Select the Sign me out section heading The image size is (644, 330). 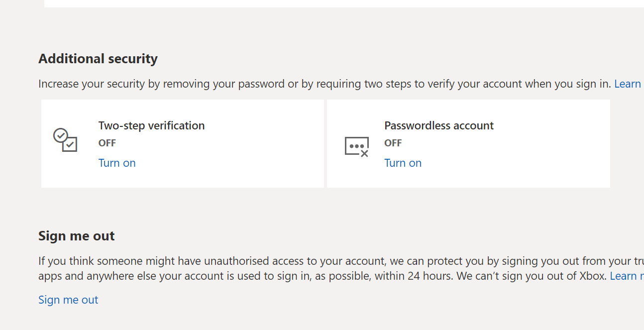click(x=76, y=235)
